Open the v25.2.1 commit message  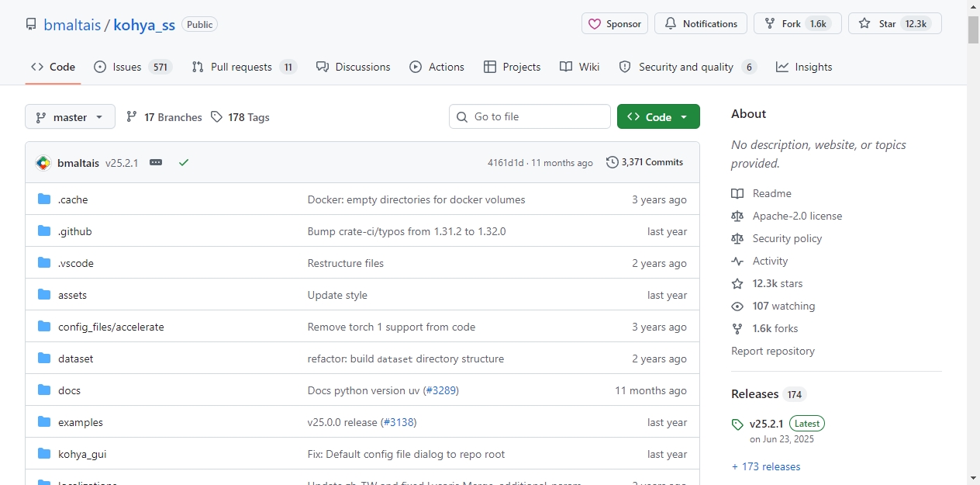[122, 163]
